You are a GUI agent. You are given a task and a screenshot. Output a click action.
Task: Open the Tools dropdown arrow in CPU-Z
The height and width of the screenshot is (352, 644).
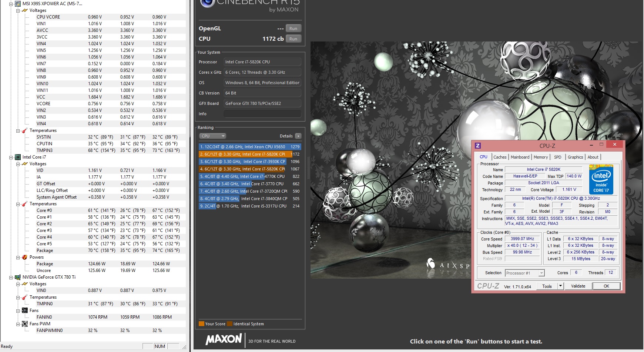560,286
